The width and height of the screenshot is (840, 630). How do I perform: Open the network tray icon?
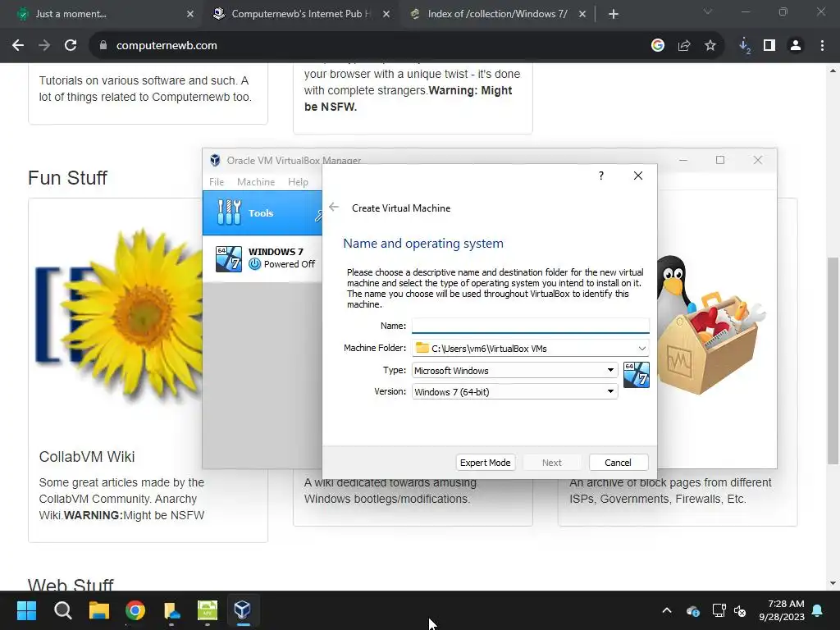[x=719, y=610]
